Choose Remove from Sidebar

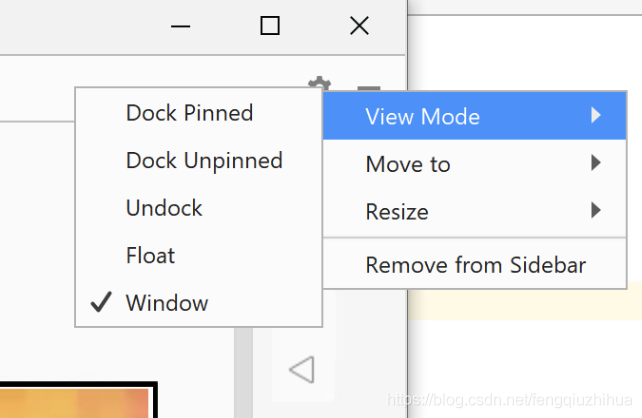tap(475, 265)
